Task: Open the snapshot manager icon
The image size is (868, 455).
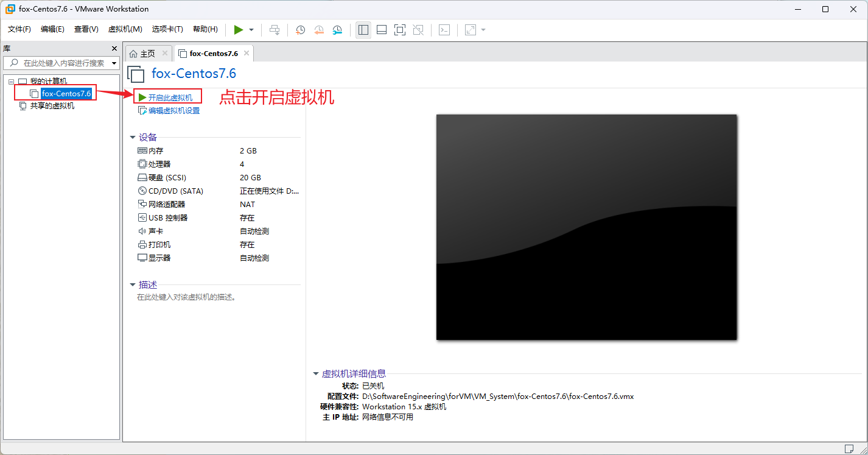Action: click(337, 30)
